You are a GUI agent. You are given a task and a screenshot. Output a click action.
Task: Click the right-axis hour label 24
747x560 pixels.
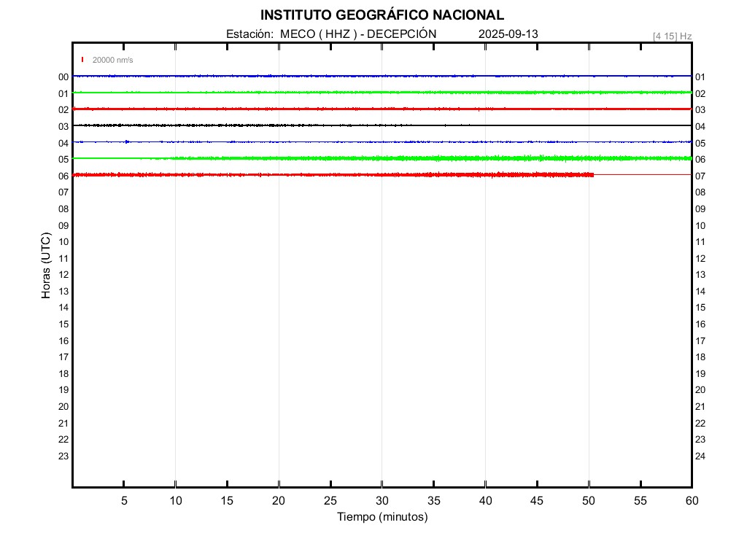coord(700,456)
